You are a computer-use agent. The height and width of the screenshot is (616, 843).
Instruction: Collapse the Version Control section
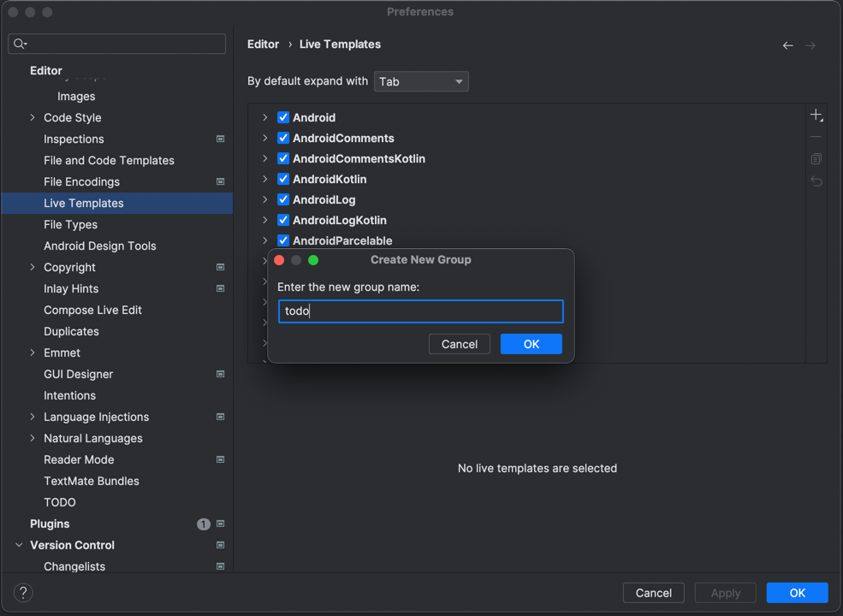(x=19, y=545)
